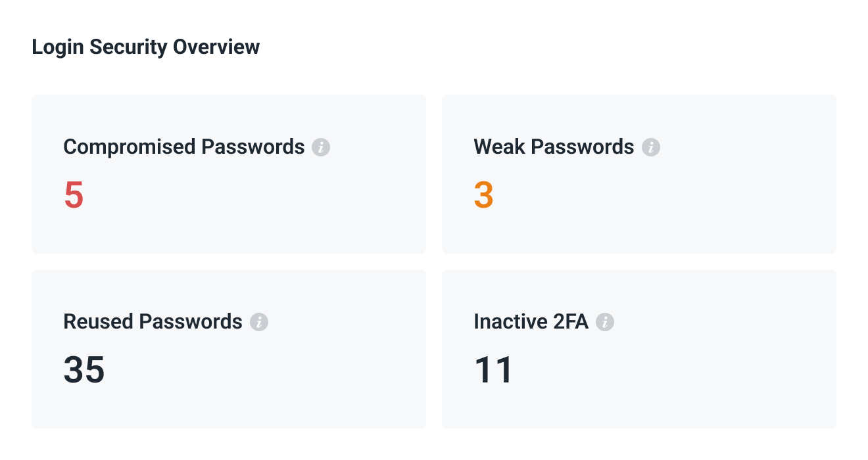Select the Reused Passwords label
Viewport: 868px width, 460px height.
click(x=153, y=321)
